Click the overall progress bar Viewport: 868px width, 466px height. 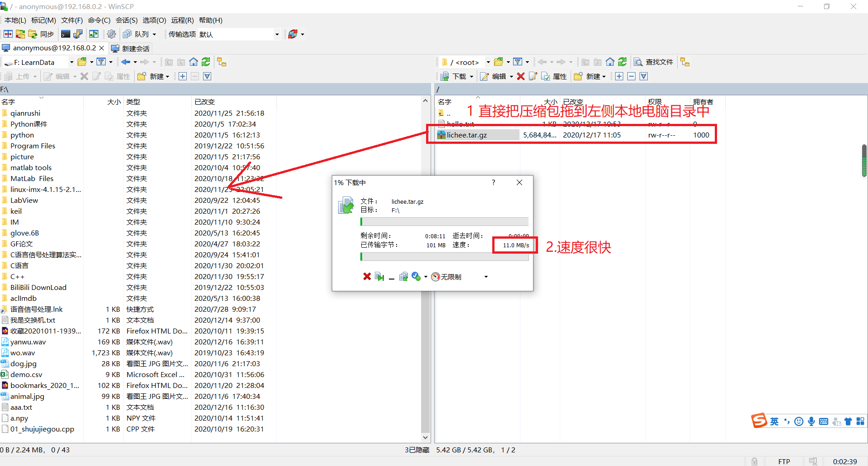coord(444,256)
